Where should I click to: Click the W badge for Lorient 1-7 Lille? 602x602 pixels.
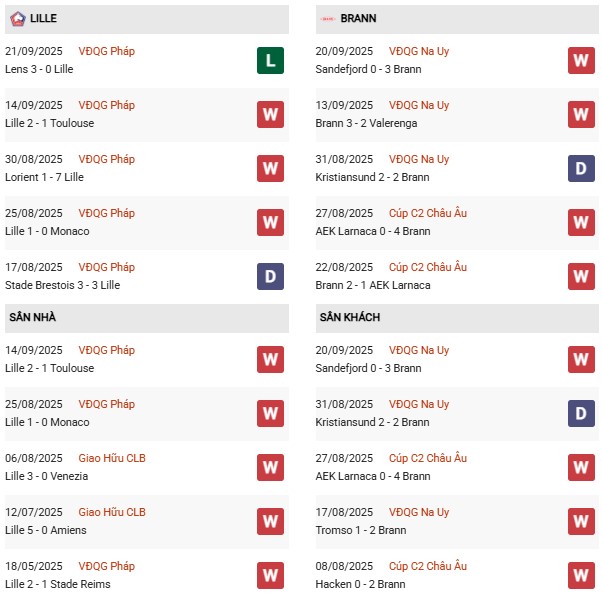tap(270, 169)
